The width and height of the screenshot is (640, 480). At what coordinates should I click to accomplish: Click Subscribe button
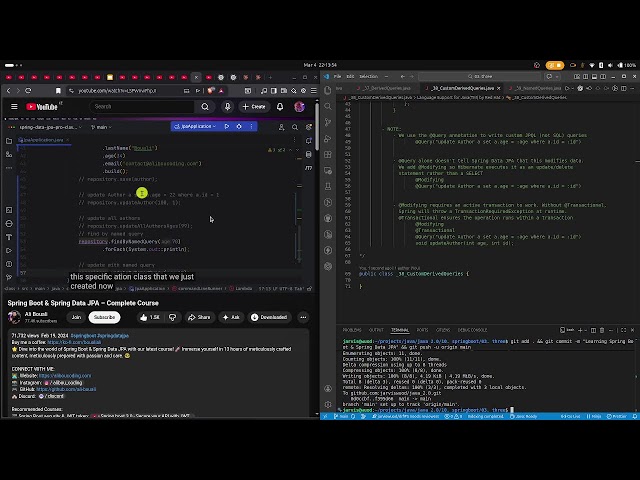click(x=104, y=317)
